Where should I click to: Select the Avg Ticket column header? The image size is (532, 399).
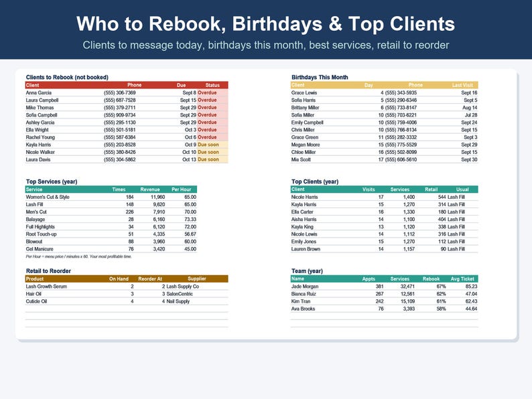[462, 279]
